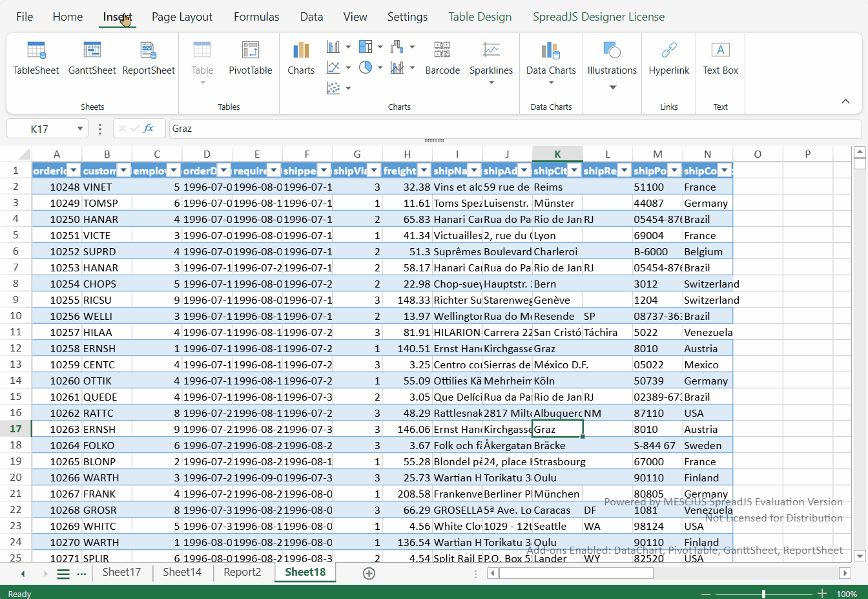Viewport: 868px width, 599px height.
Task: Switch to the Home tab
Action: click(68, 17)
